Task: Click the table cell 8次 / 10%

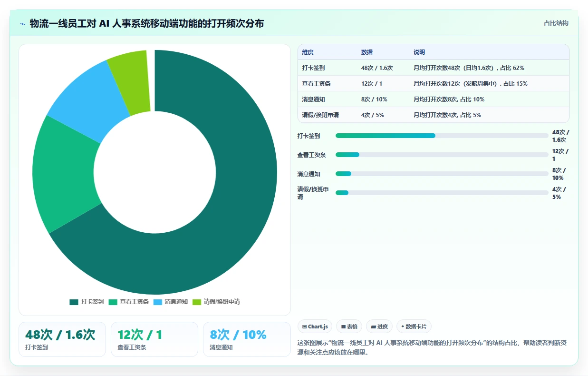Action: (x=374, y=99)
